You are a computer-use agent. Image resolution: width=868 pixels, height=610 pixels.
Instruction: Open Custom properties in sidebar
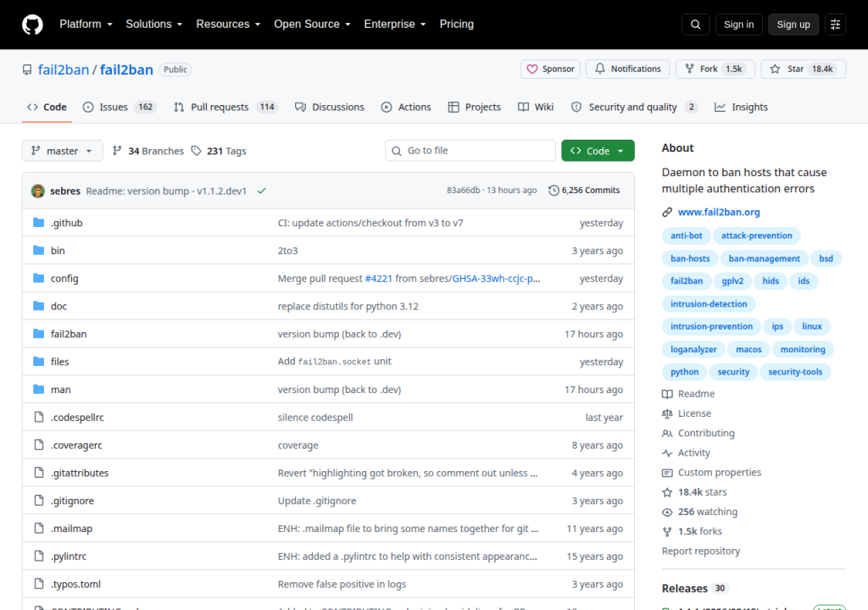tap(711, 472)
